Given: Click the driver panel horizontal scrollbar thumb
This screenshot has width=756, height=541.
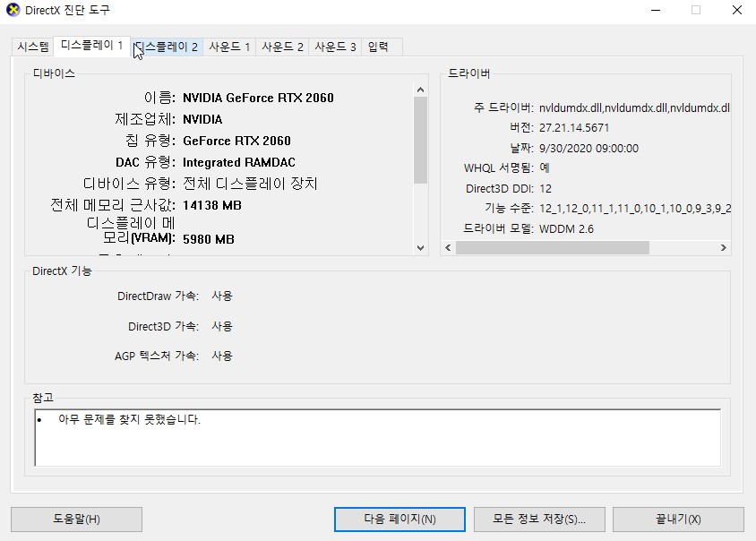Looking at the screenshot, I should pyautogui.click(x=553, y=248).
